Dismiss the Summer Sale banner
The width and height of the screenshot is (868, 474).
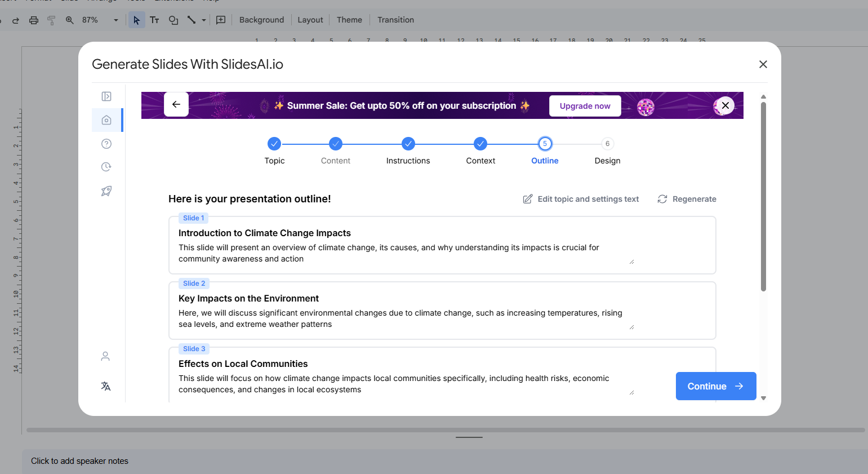(725, 105)
